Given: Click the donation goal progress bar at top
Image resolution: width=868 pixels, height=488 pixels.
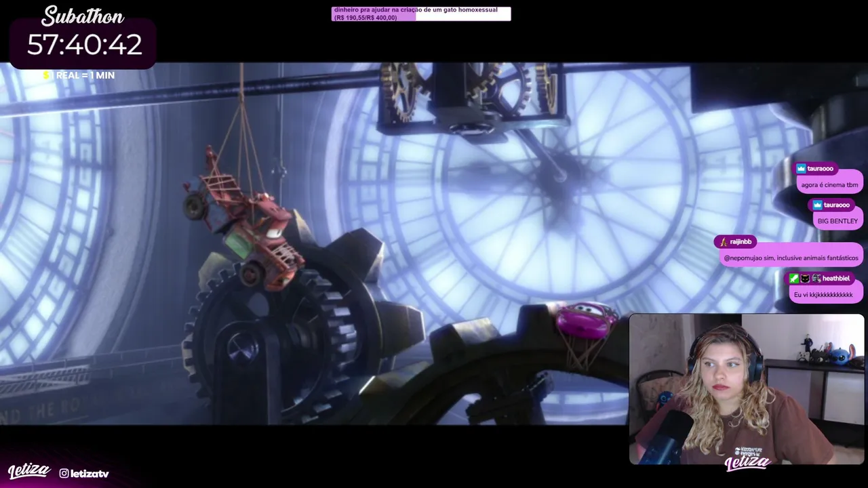Looking at the screenshot, I should [x=421, y=14].
